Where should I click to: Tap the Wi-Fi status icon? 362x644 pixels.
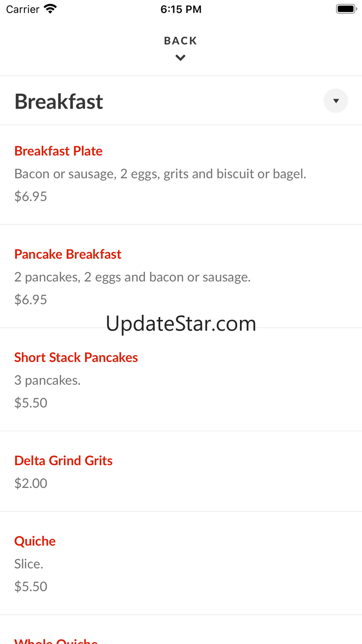[x=50, y=9]
